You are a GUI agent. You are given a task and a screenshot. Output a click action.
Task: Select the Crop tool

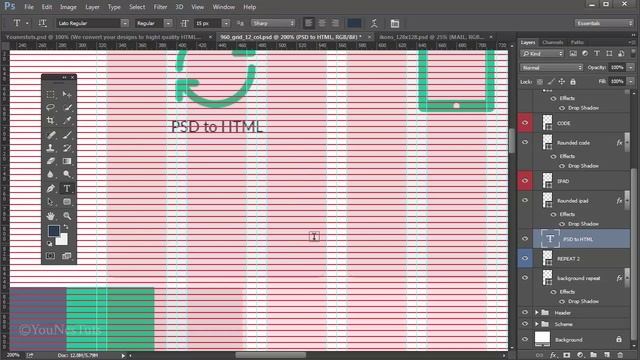(51, 121)
